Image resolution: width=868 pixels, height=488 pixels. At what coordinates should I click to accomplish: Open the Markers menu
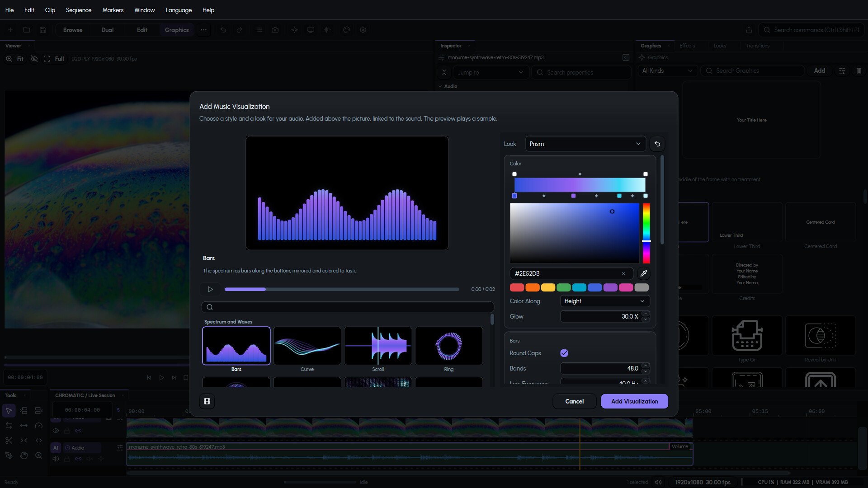[x=113, y=10]
